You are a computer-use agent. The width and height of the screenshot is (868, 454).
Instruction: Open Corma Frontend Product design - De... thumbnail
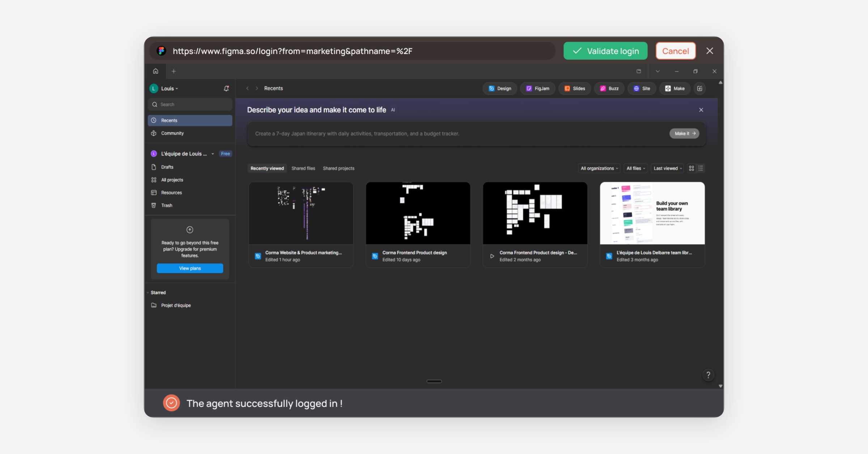tap(535, 213)
